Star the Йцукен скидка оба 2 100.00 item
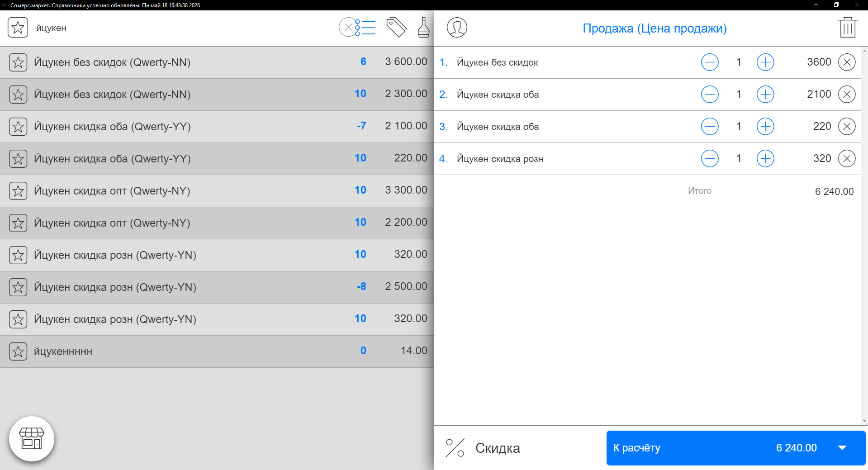The image size is (868, 470). point(18,127)
